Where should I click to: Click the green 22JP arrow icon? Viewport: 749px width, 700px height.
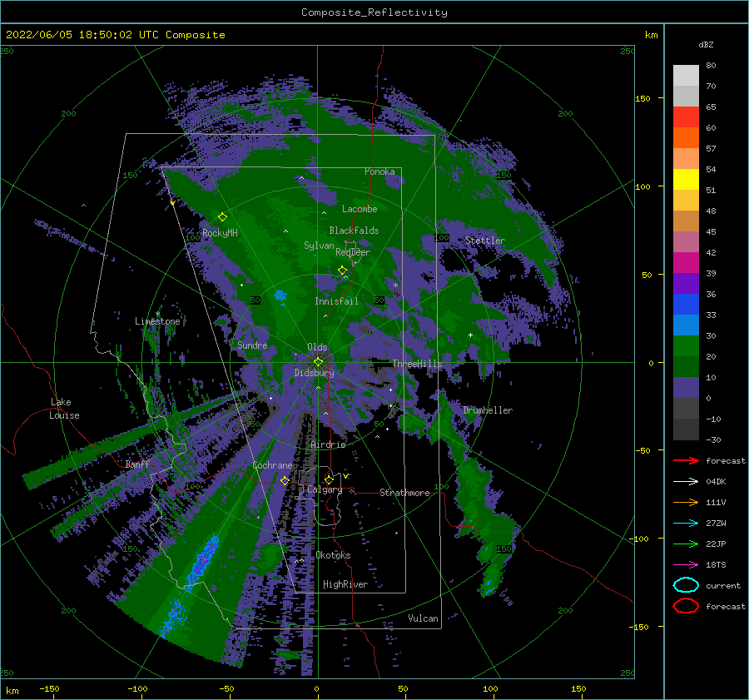pyautogui.click(x=686, y=544)
